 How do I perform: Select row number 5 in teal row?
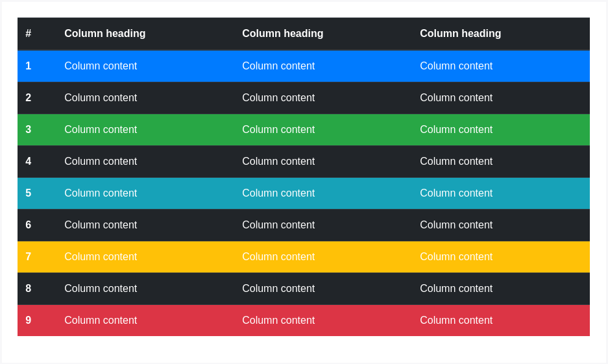point(29,193)
